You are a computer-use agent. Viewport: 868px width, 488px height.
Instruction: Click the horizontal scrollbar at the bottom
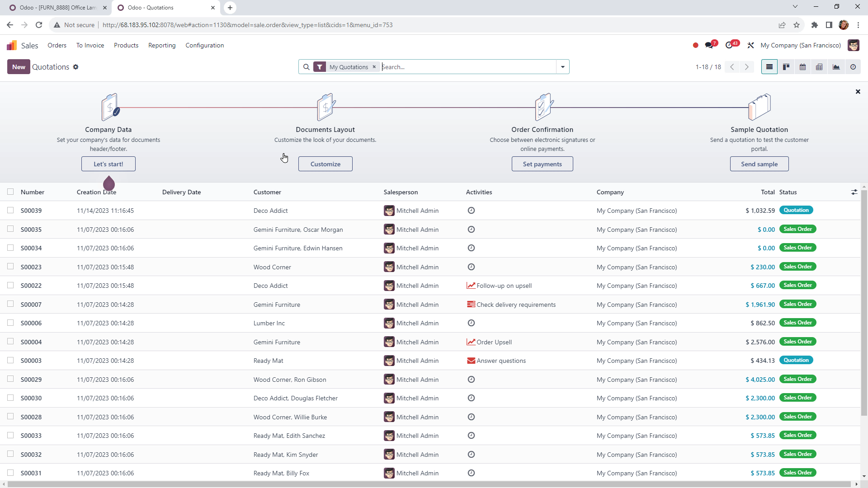point(429,484)
